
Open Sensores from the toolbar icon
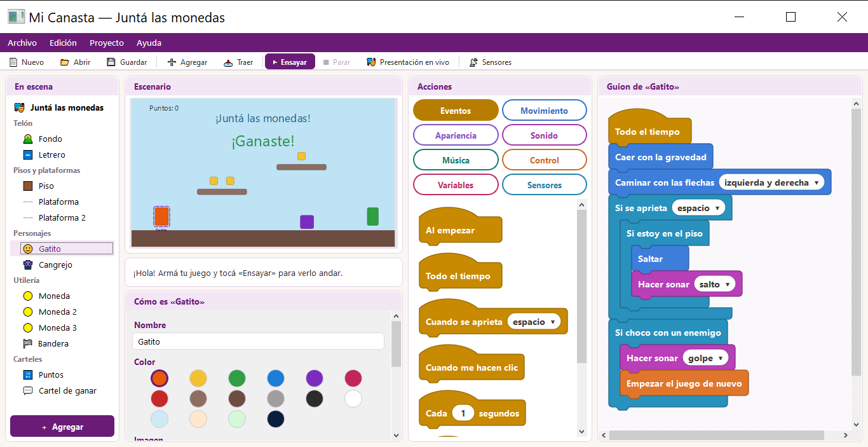tap(473, 62)
